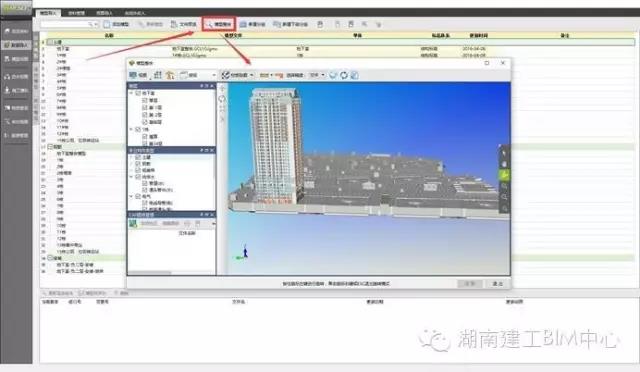This screenshot has height=372, width=640.
Task: Click the 模型文件 column header
Action: click(x=233, y=36)
